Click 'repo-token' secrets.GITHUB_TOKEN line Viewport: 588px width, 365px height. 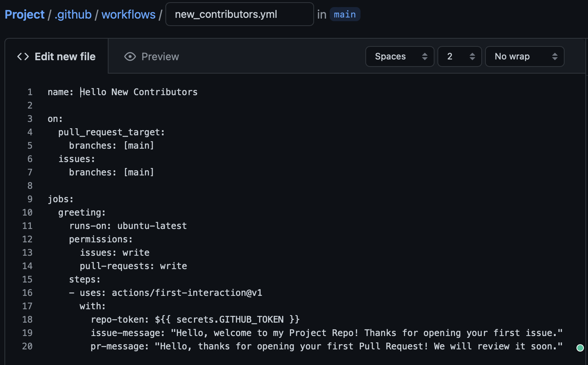195,320
